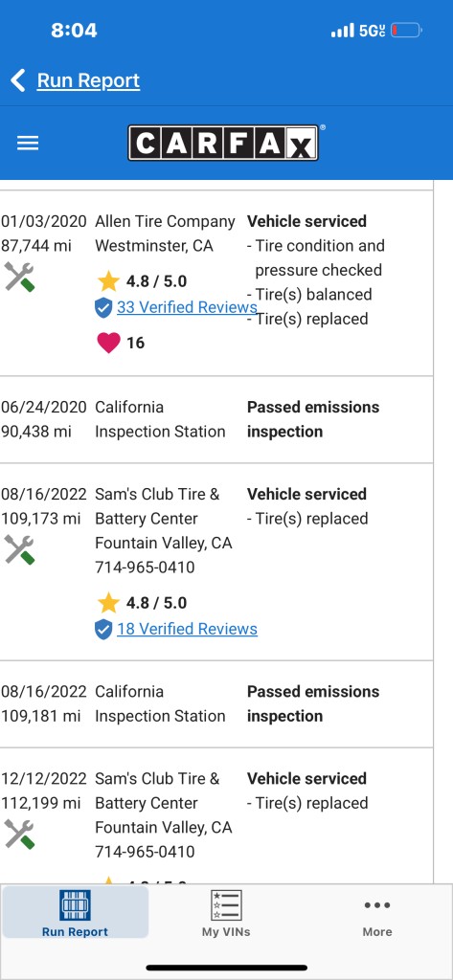Open the More tab
The width and height of the screenshot is (453, 980).
(x=377, y=918)
